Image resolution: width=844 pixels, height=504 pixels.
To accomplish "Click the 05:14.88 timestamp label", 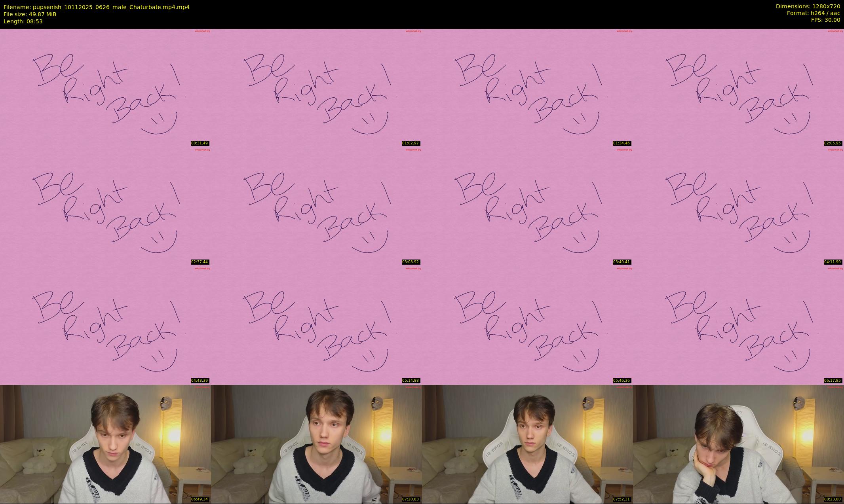I will click(411, 381).
